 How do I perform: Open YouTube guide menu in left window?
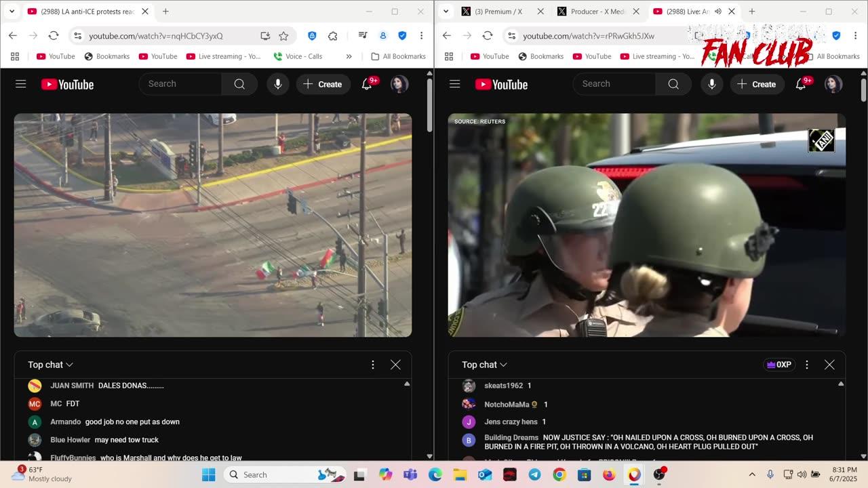click(x=21, y=84)
